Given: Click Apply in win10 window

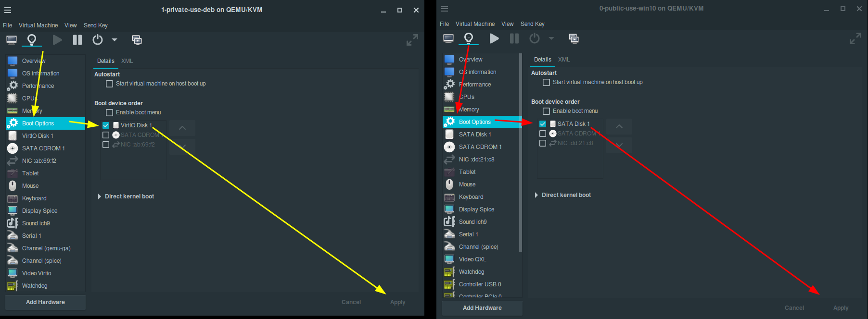Looking at the screenshot, I should tap(841, 308).
